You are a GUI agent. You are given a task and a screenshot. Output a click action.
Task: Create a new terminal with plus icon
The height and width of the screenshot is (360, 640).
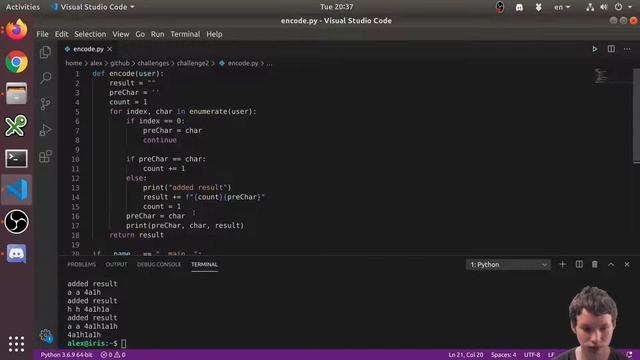pos(562,264)
